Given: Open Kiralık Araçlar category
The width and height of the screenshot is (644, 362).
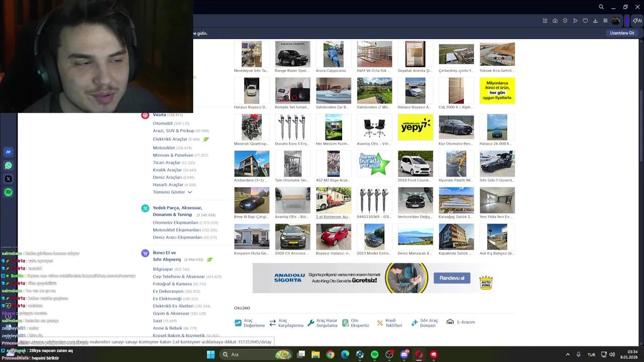Looking at the screenshot, I should pyautogui.click(x=168, y=170).
